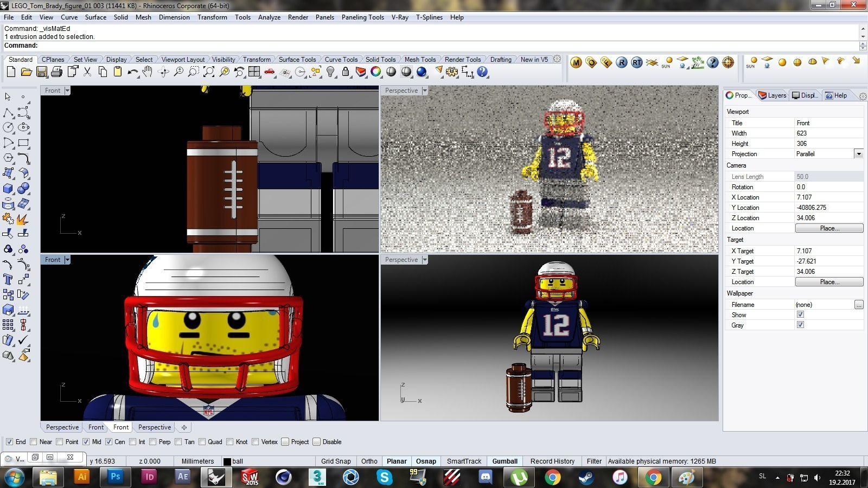Select the Text object T tool
Viewport: 868px width, 488px height.
8,279
